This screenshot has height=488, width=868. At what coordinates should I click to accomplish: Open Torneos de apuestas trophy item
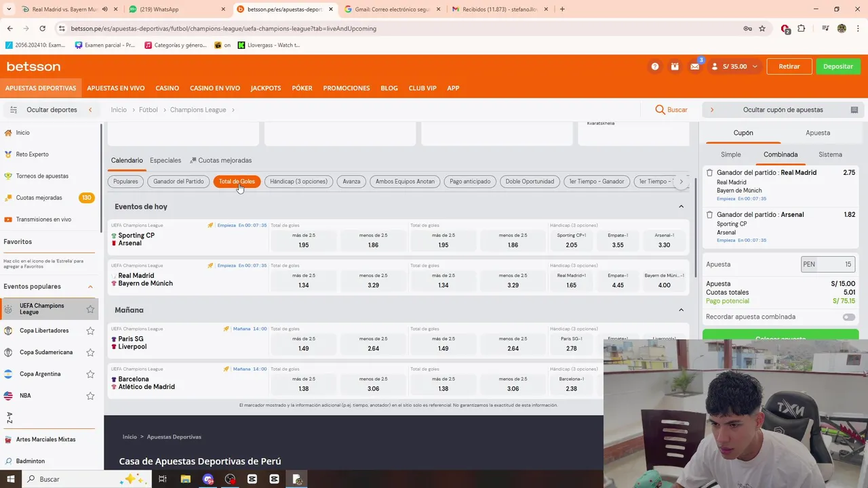[x=42, y=176]
